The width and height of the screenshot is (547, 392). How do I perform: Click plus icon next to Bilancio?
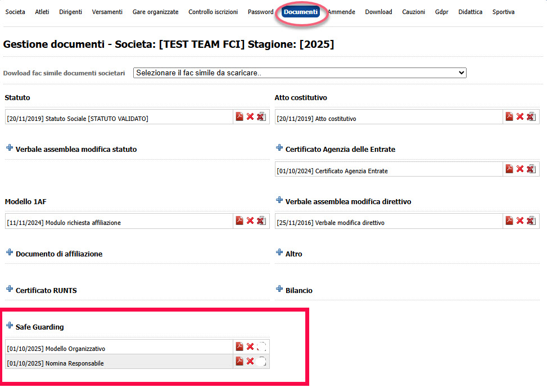point(279,289)
